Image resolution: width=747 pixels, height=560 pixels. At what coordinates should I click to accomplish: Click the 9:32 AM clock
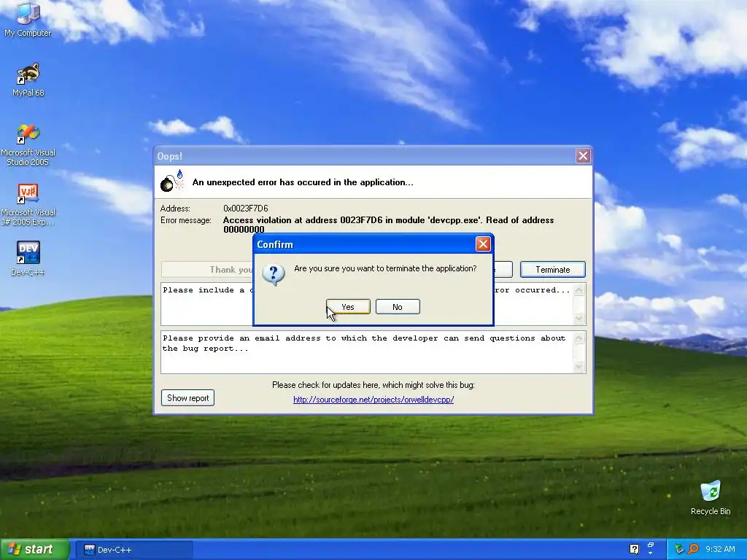coord(720,549)
